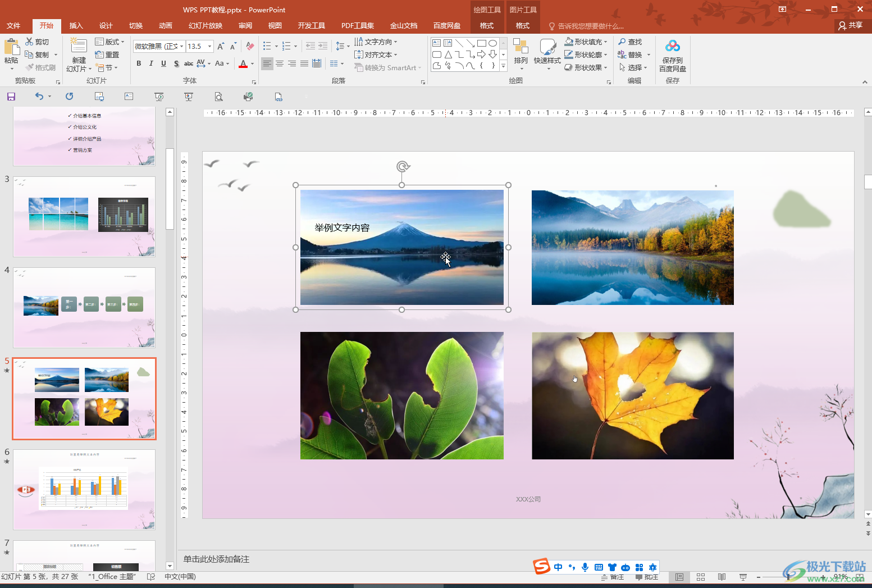872x588 pixels.
Task: Click the Reset slide (重置) button
Action: point(107,54)
